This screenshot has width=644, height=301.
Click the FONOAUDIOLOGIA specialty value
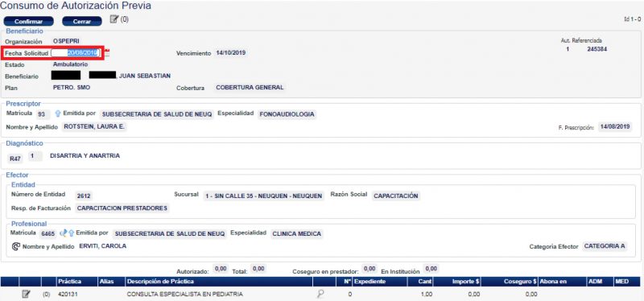pyautogui.click(x=287, y=114)
